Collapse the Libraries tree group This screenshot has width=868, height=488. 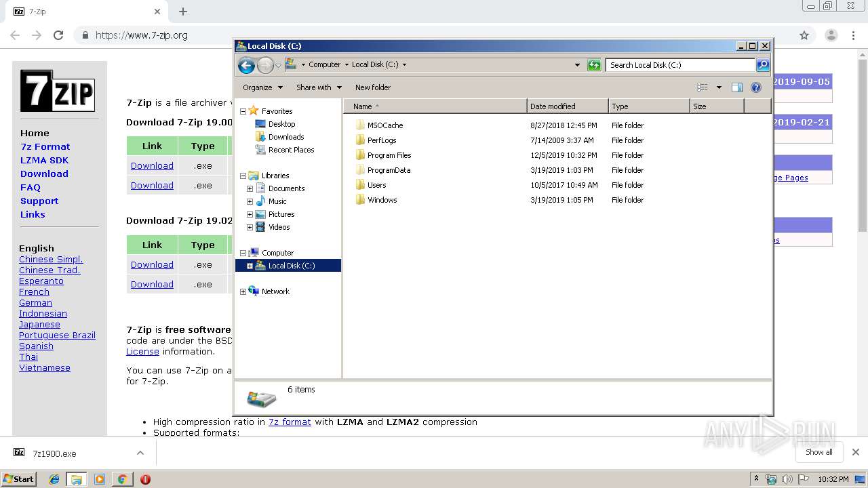tap(243, 176)
